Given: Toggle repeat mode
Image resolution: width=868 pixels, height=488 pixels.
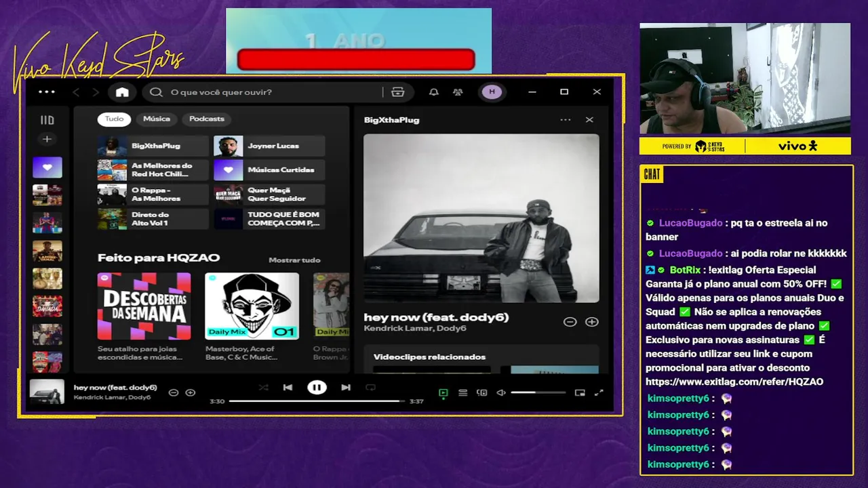Looking at the screenshot, I should pyautogui.click(x=370, y=388).
